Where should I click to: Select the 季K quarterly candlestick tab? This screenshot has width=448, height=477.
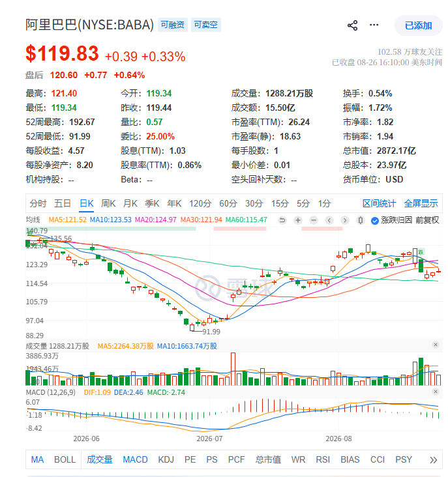[x=152, y=203]
